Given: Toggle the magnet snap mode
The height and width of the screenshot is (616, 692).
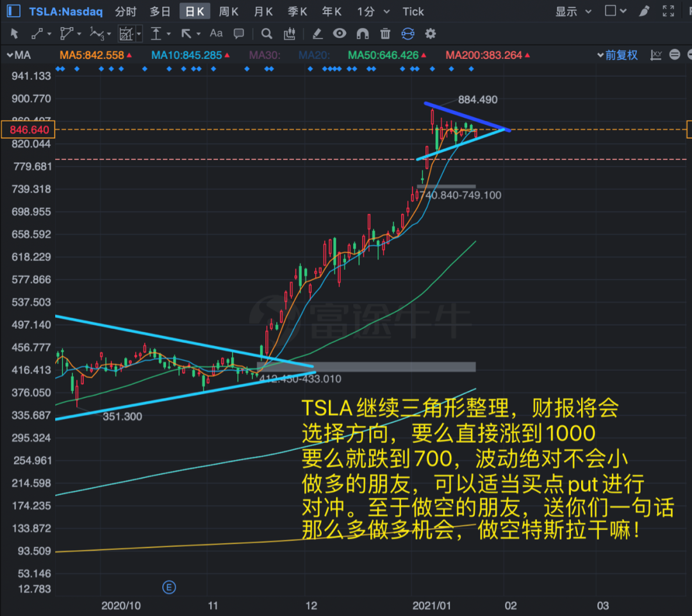Looking at the screenshot, I should pyautogui.click(x=362, y=33).
